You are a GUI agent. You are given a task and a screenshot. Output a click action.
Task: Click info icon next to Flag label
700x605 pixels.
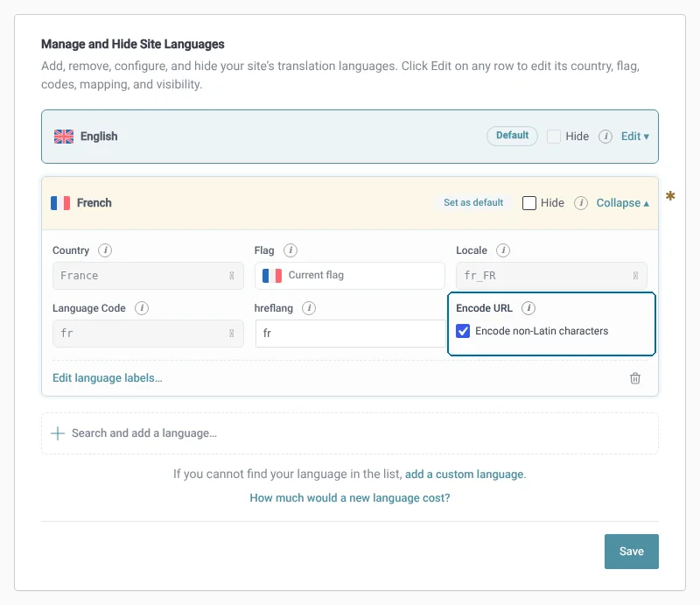pyautogui.click(x=290, y=250)
